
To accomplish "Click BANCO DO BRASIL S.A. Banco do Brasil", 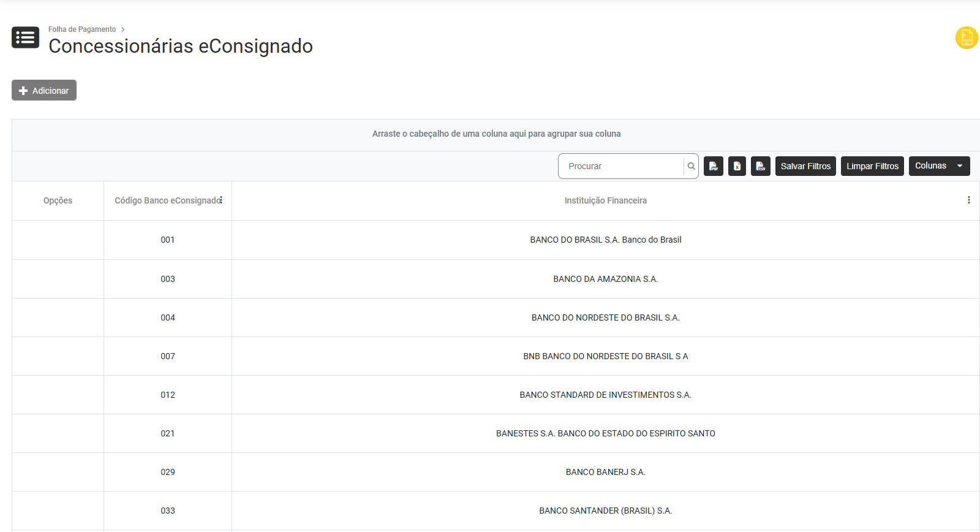I will [606, 240].
